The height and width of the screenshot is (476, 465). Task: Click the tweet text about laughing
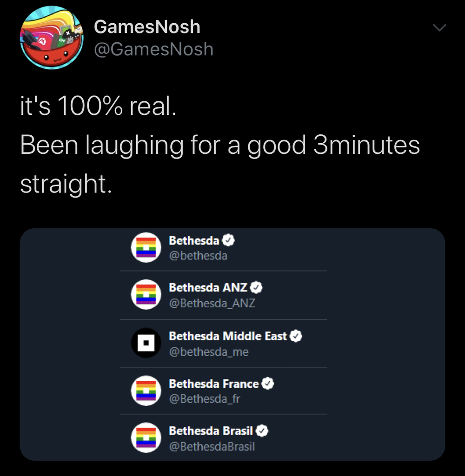click(x=220, y=145)
